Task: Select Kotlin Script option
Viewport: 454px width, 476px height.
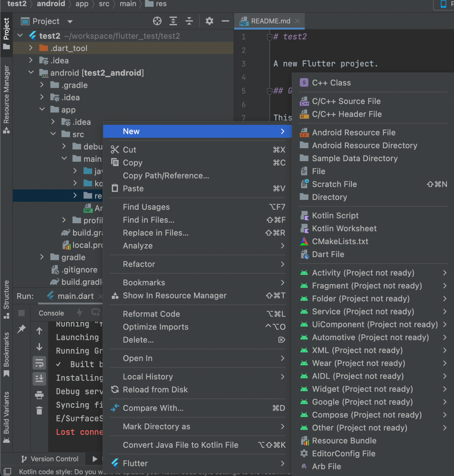Action: coord(373,215)
